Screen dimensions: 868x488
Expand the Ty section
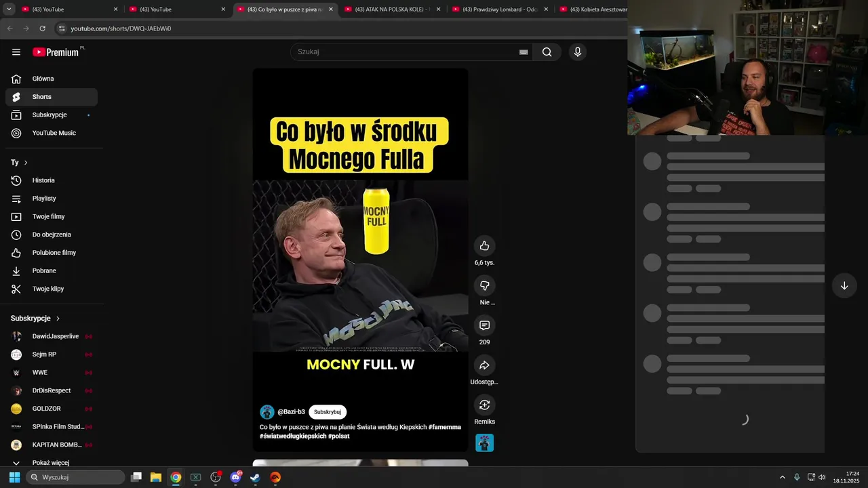19,163
